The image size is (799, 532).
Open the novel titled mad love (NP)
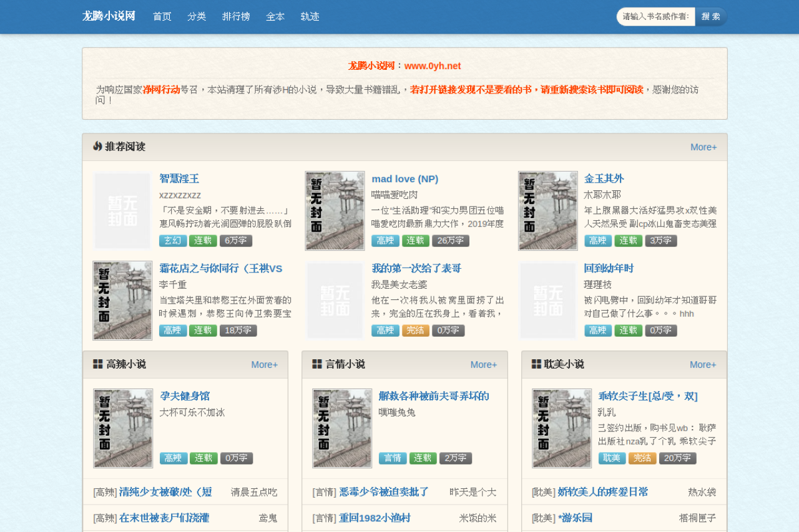click(404, 179)
